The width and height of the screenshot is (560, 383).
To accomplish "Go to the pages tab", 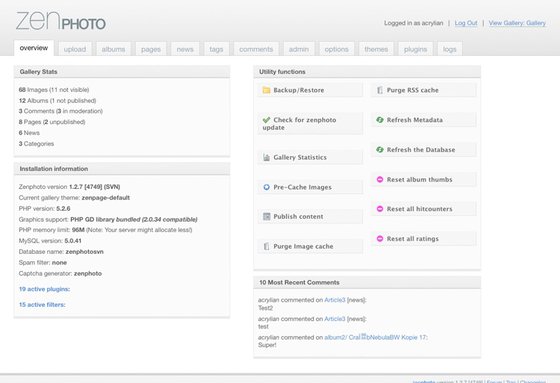I will coord(151,49).
